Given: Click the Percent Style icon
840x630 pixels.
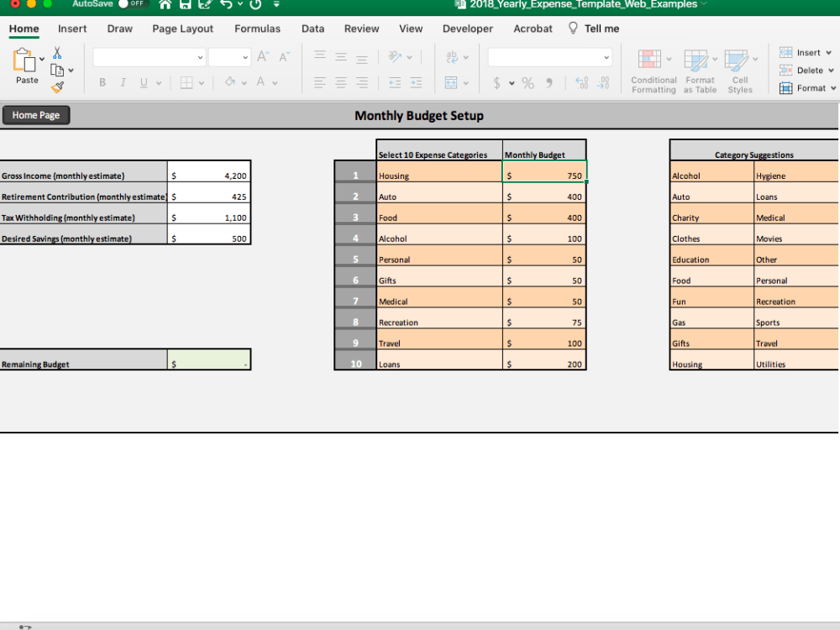Looking at the screenshot, I should [528, 82].
